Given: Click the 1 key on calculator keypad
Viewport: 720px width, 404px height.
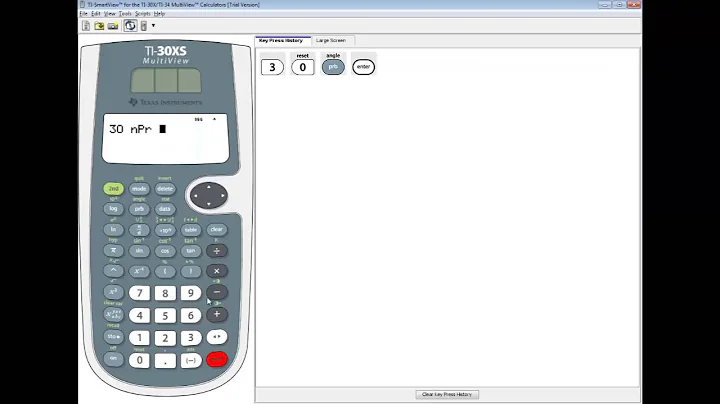Looking at the screenshot, I should (x=139, y=338).
